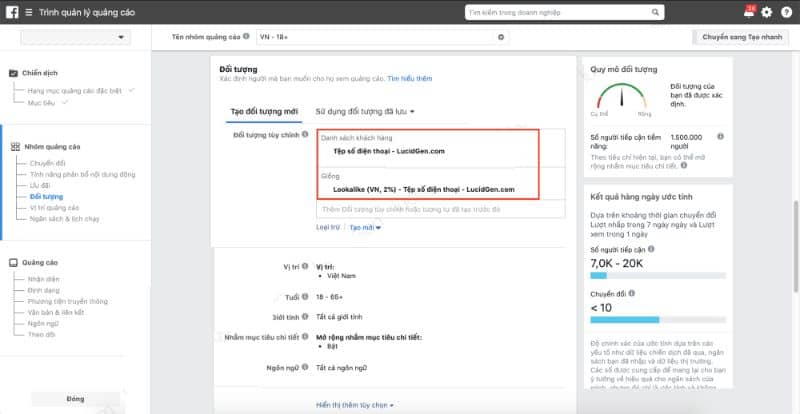Switch to Tạo đối tượng mới tab
This screenshot has height=414, width=800.
coord(264,111)
